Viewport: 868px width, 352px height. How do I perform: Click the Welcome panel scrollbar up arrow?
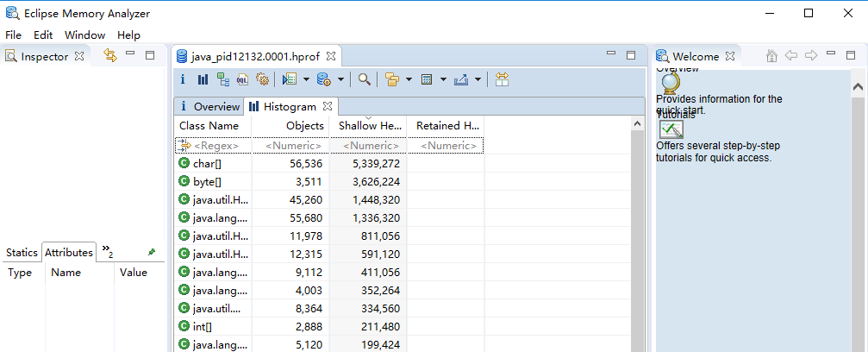(x=858, y=87)
